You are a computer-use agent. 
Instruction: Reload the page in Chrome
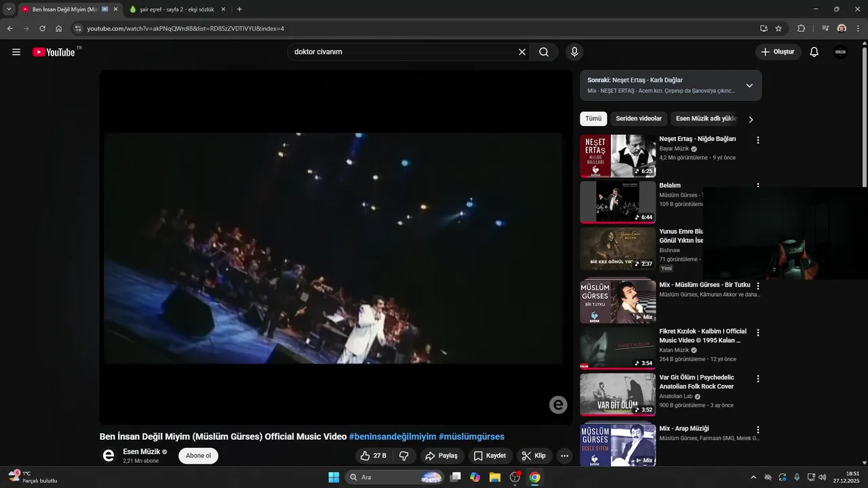click(42, 28)
